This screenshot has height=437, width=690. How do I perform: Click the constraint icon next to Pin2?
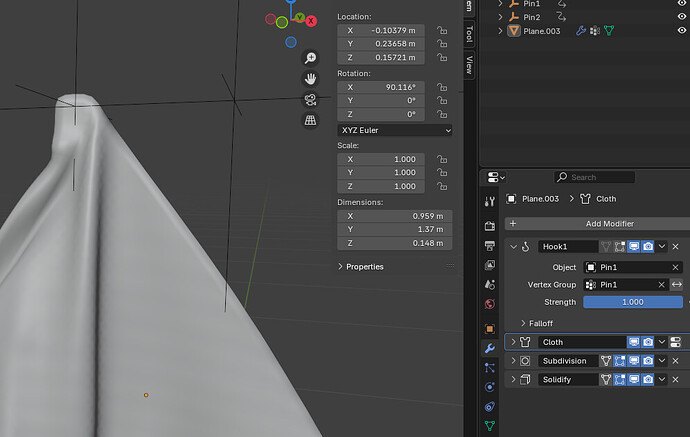[561, 17]
